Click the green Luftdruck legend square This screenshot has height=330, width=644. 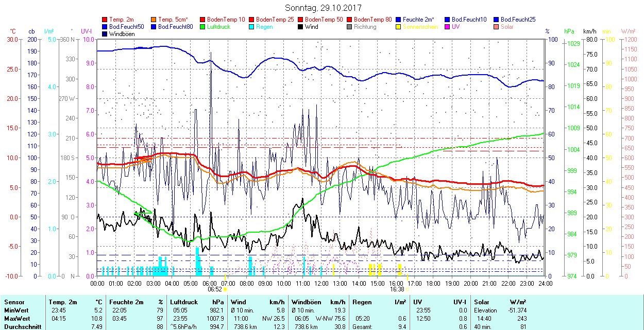[x=203, y=27]
